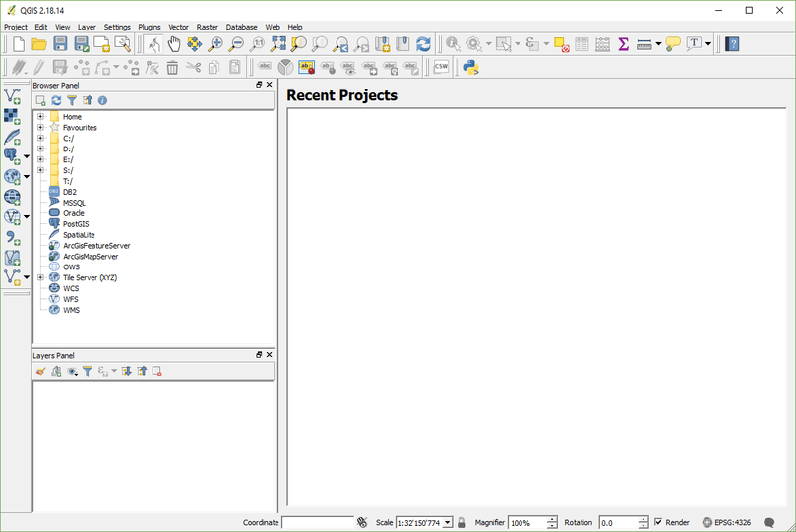Click the EPSG:4326 CRS button

(726, 522)
